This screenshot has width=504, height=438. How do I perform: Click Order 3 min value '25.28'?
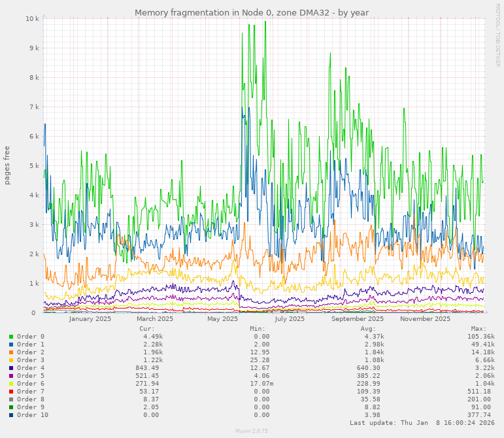click(x=260, y=360)
